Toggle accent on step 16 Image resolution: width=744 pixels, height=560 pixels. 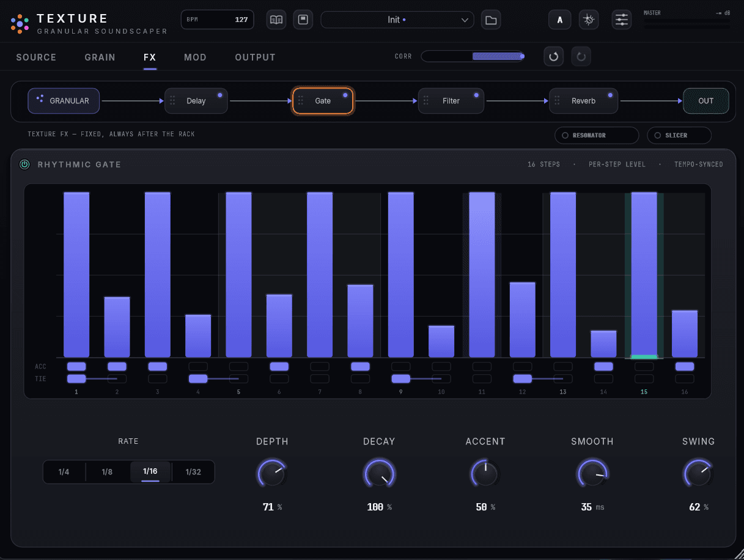(x=685, y=366)
